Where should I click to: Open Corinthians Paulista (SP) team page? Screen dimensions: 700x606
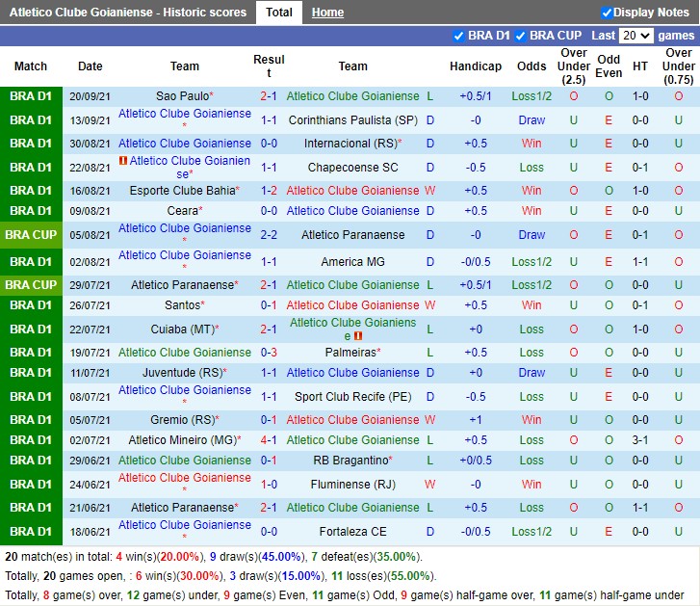pyautogui.click(x=352, y=120)
